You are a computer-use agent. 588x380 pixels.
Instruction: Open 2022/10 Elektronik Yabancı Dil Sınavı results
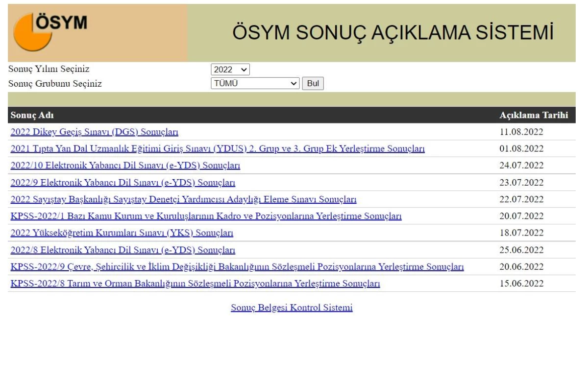tap(125, 166)
